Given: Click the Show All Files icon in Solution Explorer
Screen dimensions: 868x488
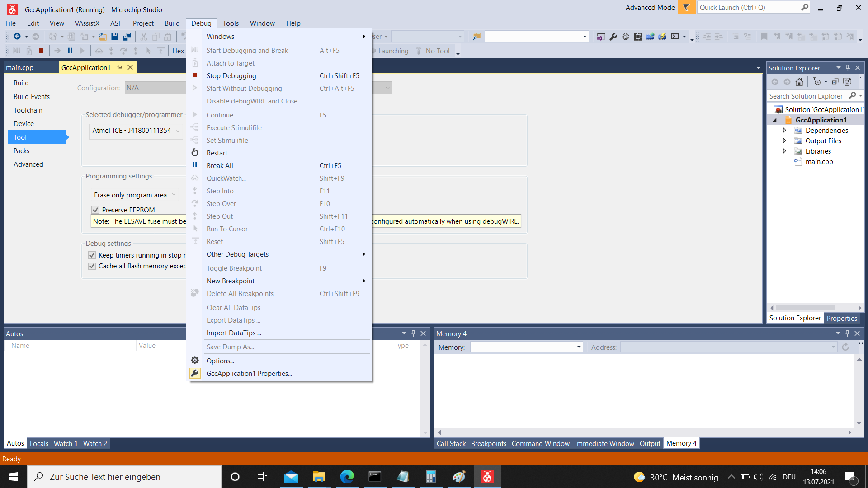Looking at the screenshot, I should (x=847, y=82).
